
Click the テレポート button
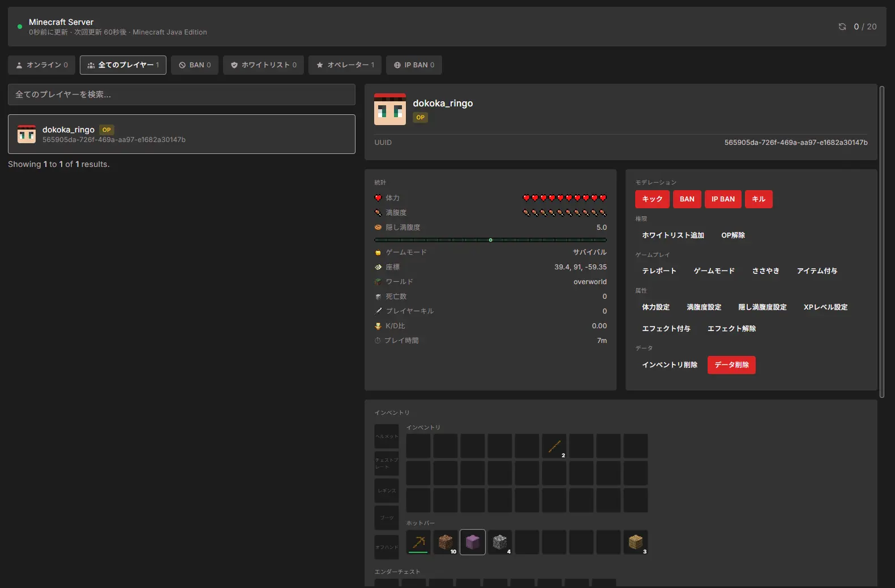click(x=659, y=271)
